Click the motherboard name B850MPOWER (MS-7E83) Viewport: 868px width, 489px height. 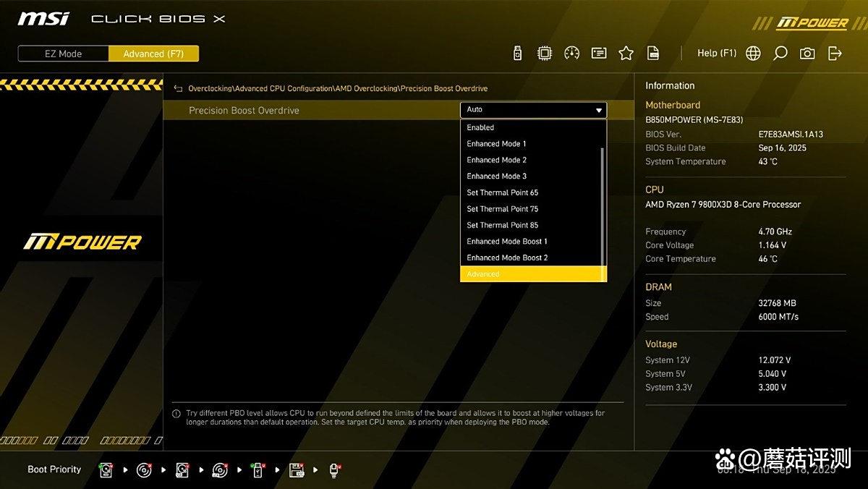coord(694,120)
